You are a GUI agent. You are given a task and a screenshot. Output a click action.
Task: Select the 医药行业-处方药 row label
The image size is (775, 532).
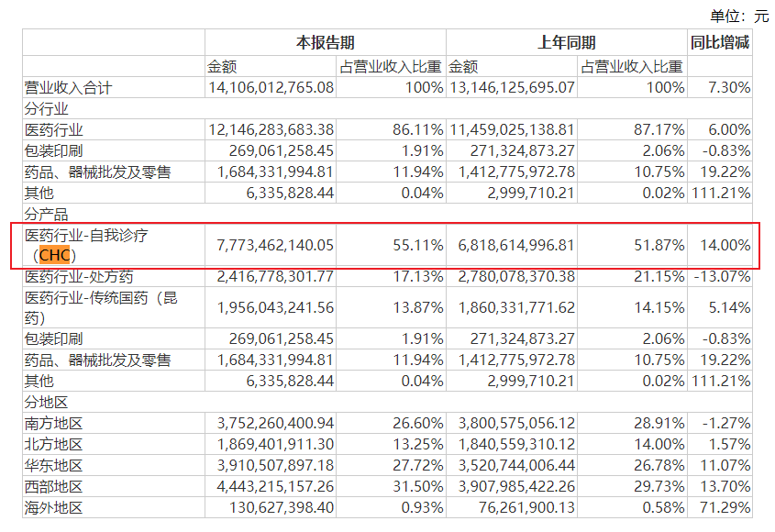click(x=79, y=277)
